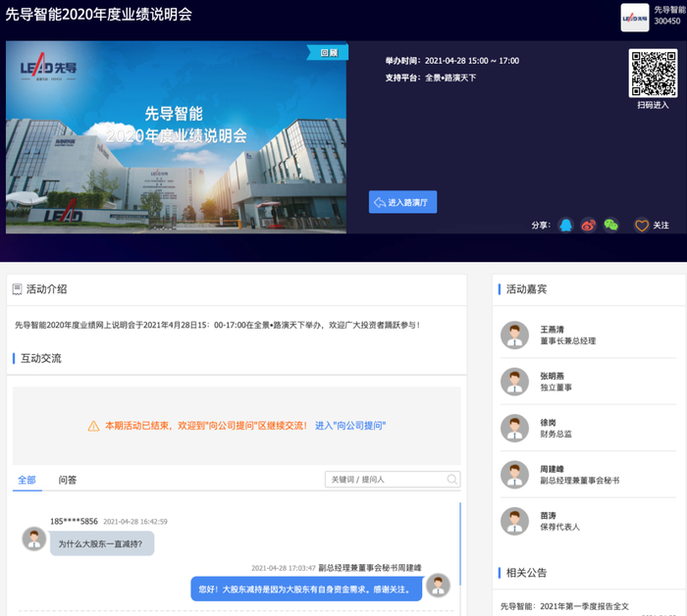687x616 pixels.
Task: Click the question bubble 为什么大股东一直减持?
Action: [102, 543]
